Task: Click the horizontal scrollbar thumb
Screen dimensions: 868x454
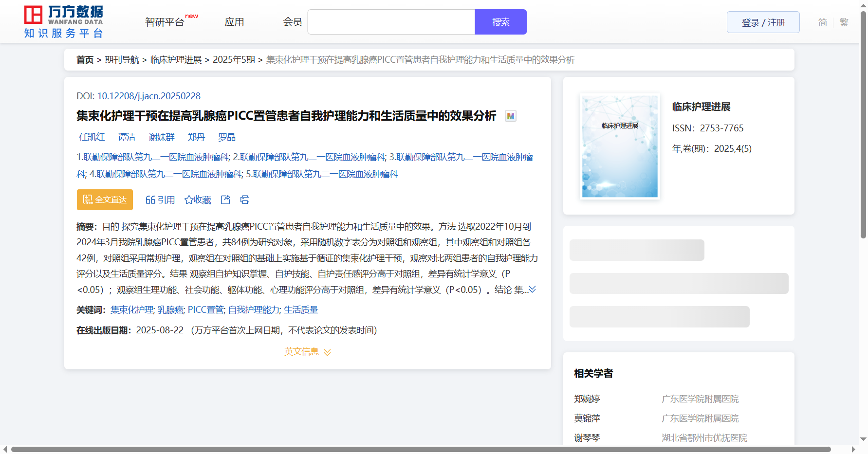Action: [x=421, y=449]
